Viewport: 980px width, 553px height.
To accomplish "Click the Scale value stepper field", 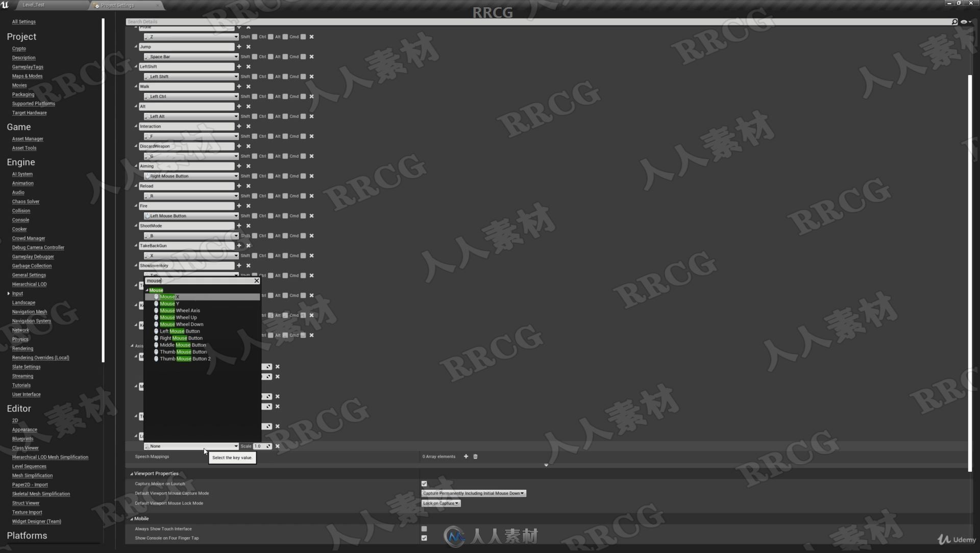I will 262,446.
